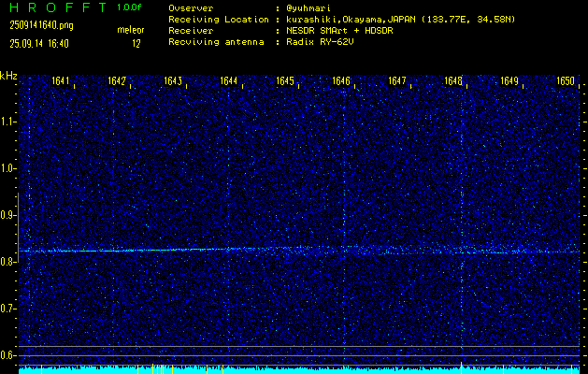The height and width of the screenshot is (374, 588).
Task: Select the version label 1.00f
Action: (x=129, y=7)
